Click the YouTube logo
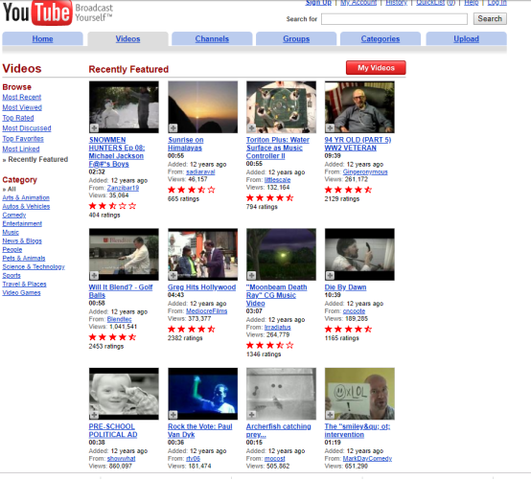Viewport: 531px width, 480px height. [37, 13]
